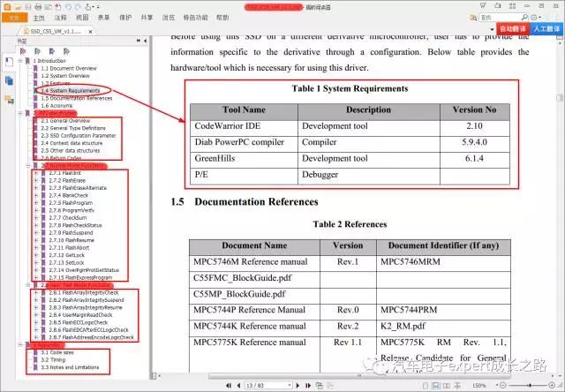Open the page thumbnails panel icon
Screen dimensions: 565x392
point(8,80)
